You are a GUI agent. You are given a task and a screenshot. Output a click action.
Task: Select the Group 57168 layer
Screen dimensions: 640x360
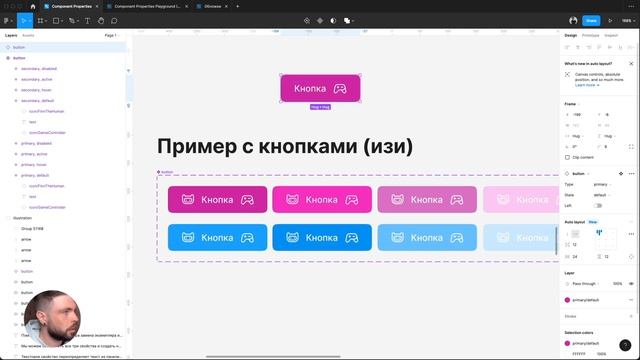pos(32,229)
